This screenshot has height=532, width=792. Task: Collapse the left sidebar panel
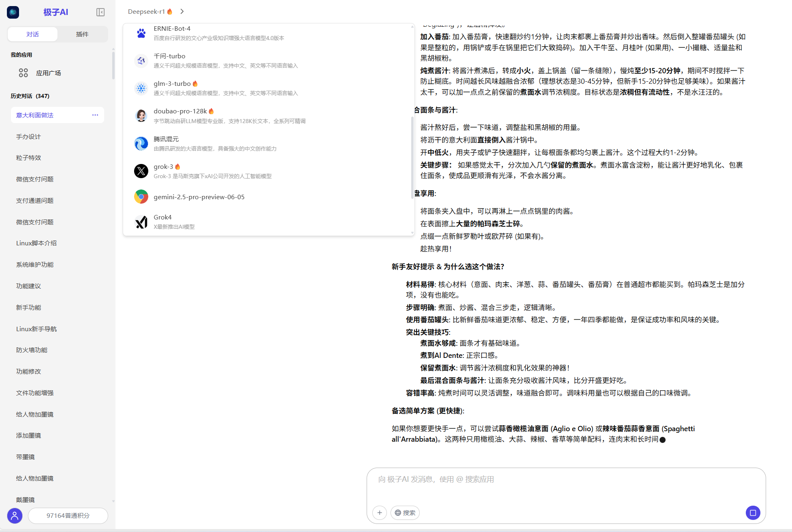[100, 12]
